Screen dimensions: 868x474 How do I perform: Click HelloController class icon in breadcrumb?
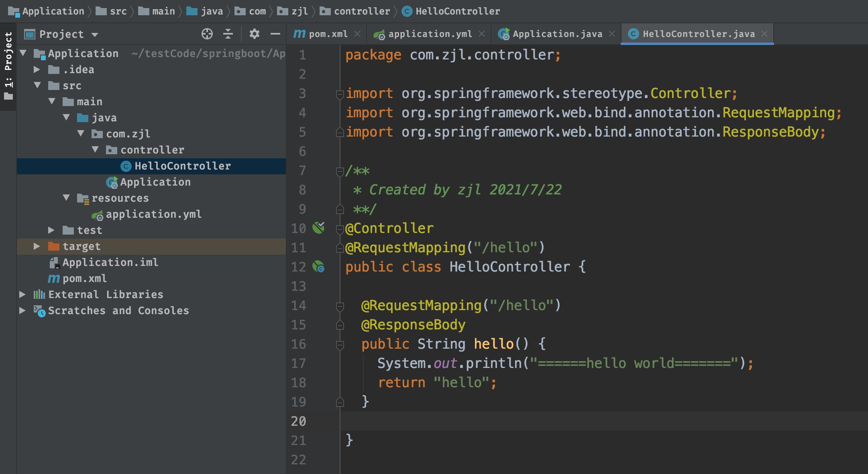pos(407,11)
